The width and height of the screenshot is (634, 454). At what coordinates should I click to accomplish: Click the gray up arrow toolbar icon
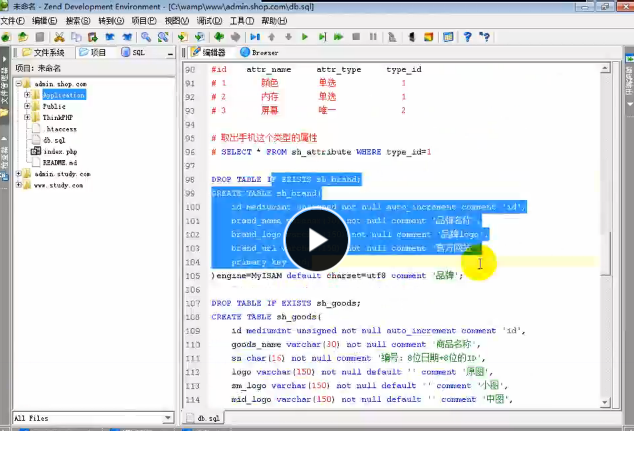tap(272, 37)
